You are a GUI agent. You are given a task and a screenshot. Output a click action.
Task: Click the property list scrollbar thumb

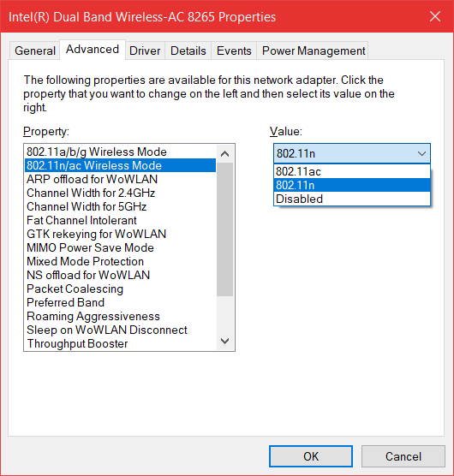pyautogui.click(x=224, y=229)
